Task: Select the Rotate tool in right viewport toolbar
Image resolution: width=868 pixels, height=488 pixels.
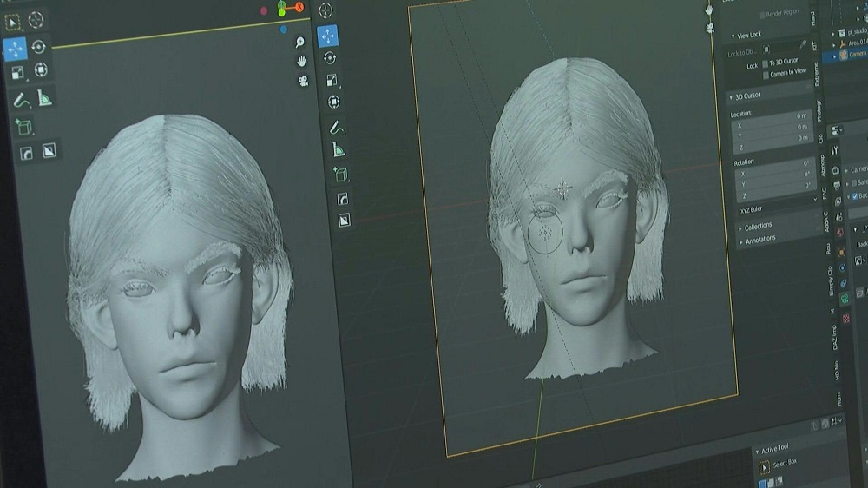Action: pyautogui.click(x=330, y=58)
